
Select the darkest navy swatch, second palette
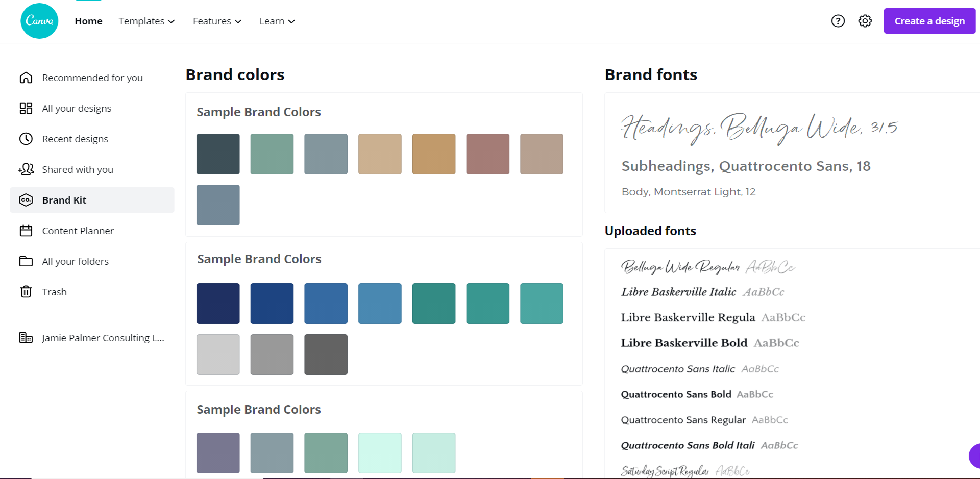pos(218,304)
